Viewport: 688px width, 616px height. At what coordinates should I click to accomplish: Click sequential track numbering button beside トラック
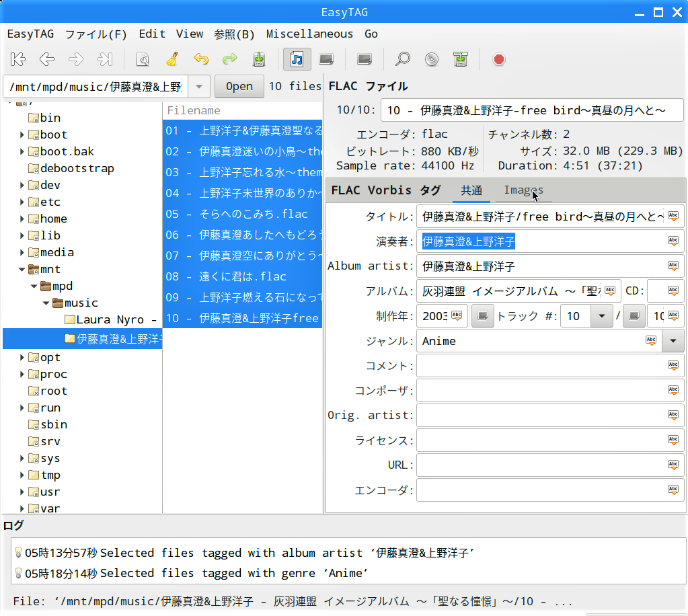click(x=483, y=316)
